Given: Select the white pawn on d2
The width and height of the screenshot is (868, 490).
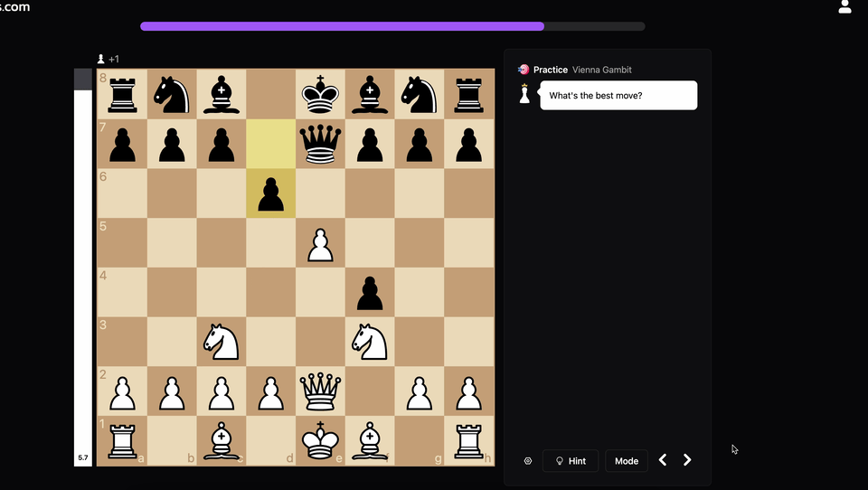Looking at the screenshot, I should pos(270,391).
